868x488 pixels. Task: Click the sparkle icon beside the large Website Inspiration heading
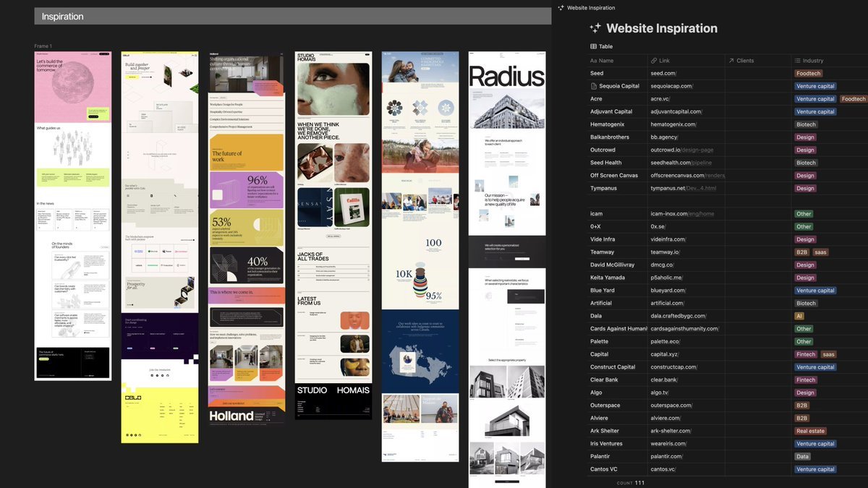point(595,28)
